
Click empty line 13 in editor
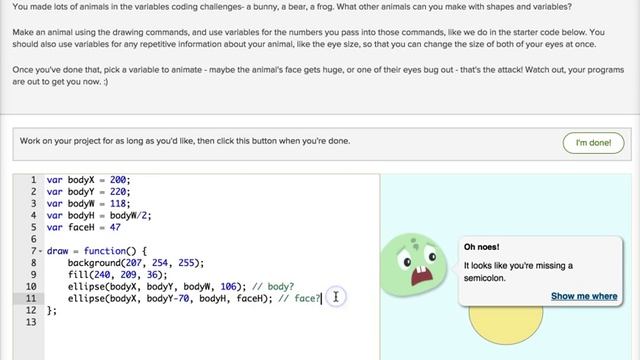[212, 322]
